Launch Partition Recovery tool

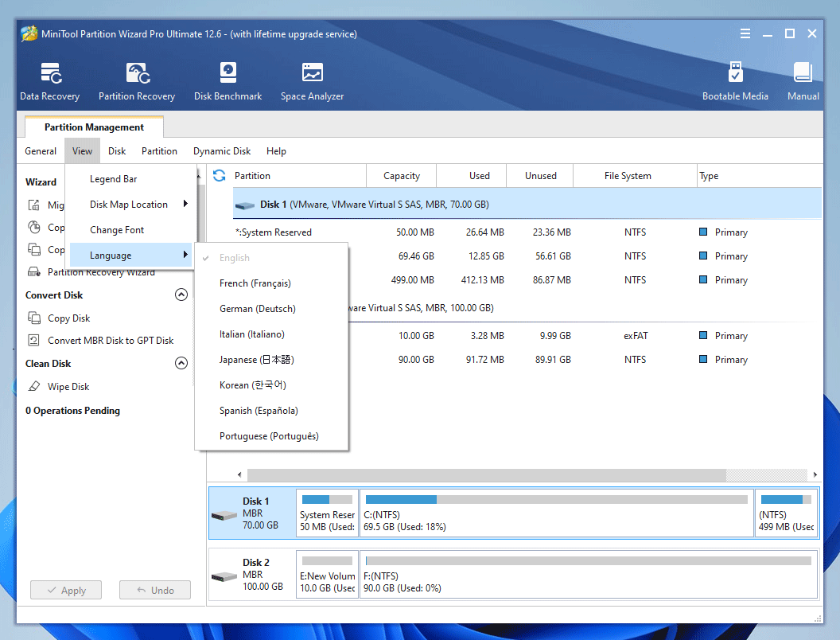[x=137, y=81]
